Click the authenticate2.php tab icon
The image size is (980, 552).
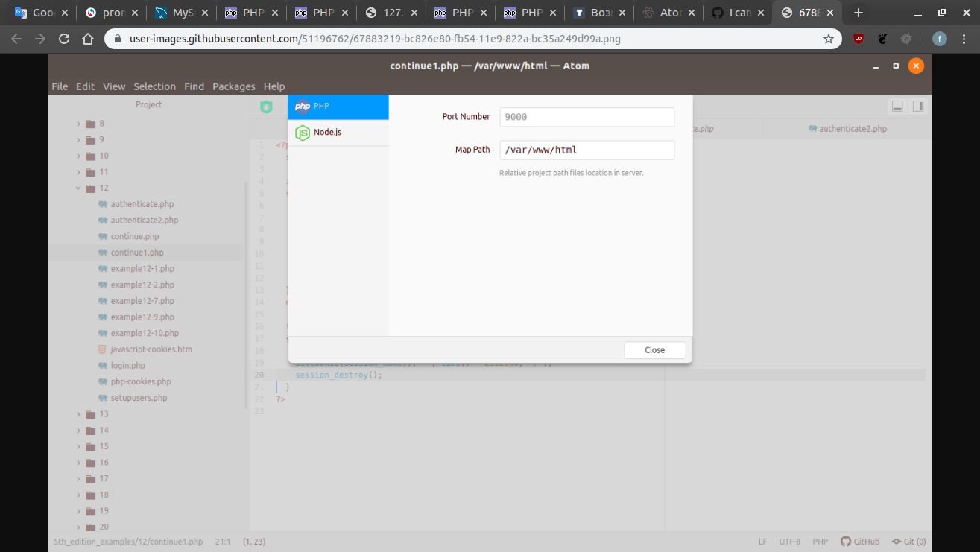pos(812,129)
